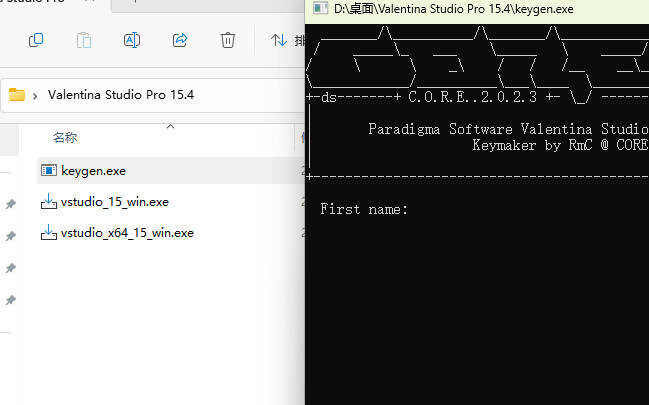Select the vstudio_15_win.exe file
Screen dimensions: 649x405
point(114,202)
